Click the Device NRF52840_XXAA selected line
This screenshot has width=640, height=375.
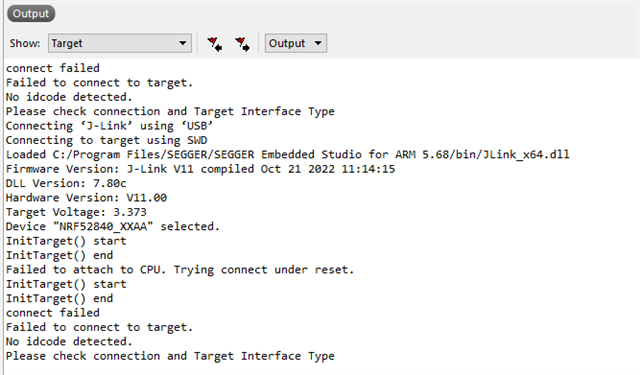coord(113,226)
